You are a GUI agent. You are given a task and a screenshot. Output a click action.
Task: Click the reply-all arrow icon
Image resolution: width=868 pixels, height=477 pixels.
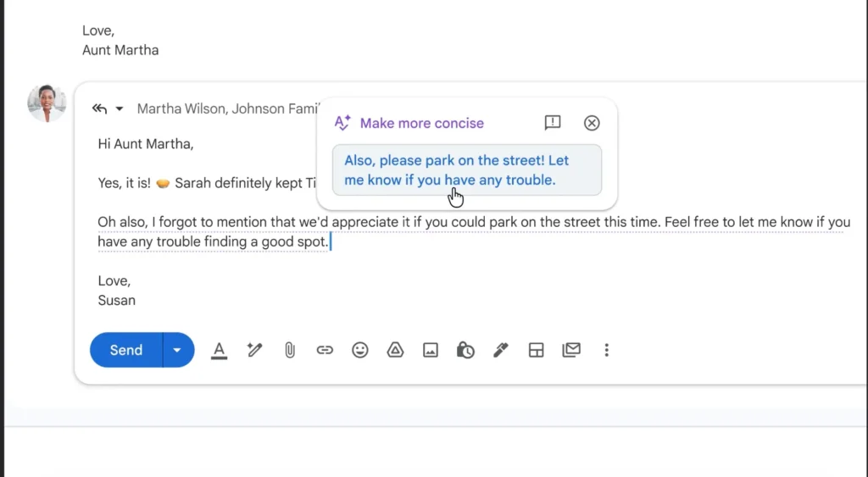100,108
